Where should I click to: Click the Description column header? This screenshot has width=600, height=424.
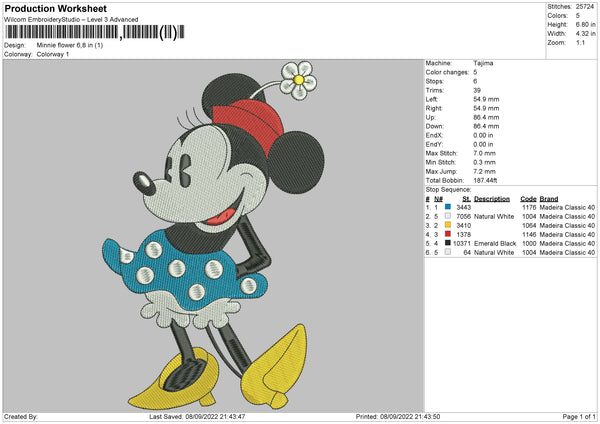click(492, 198)
